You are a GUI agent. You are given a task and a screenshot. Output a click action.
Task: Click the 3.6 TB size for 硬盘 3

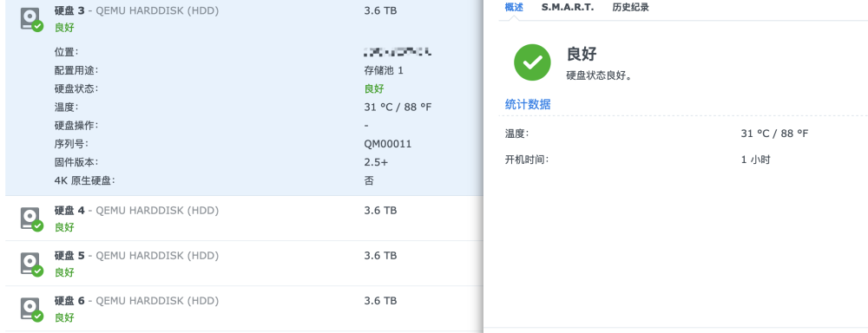pyautogui.click(x=380, y=10)
